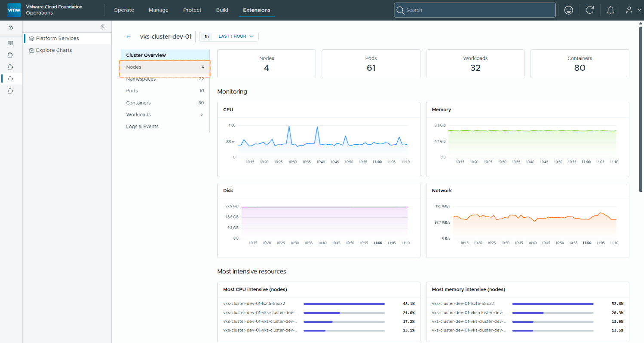Click the refresh icon in header
Image resolution: width=644 pixels, height=343 pixels.
(590, 10)
